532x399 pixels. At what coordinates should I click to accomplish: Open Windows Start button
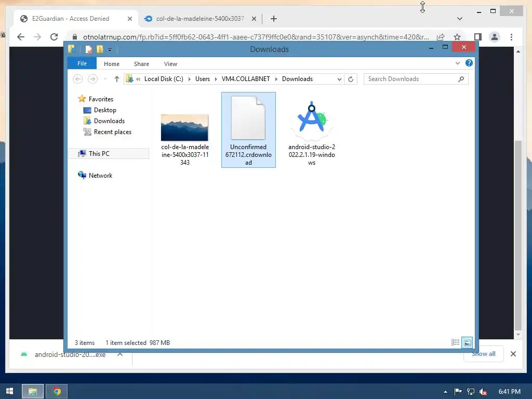click(9, 391)
